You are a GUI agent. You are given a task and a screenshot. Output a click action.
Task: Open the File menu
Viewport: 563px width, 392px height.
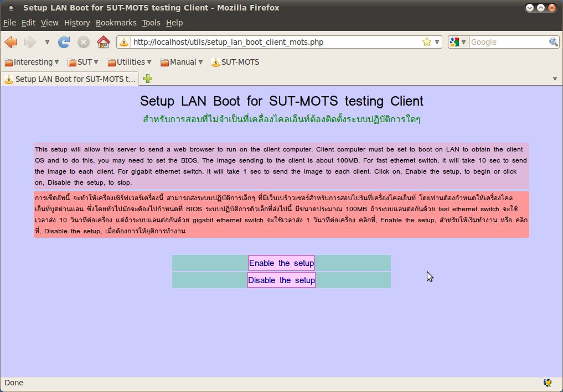10,23
